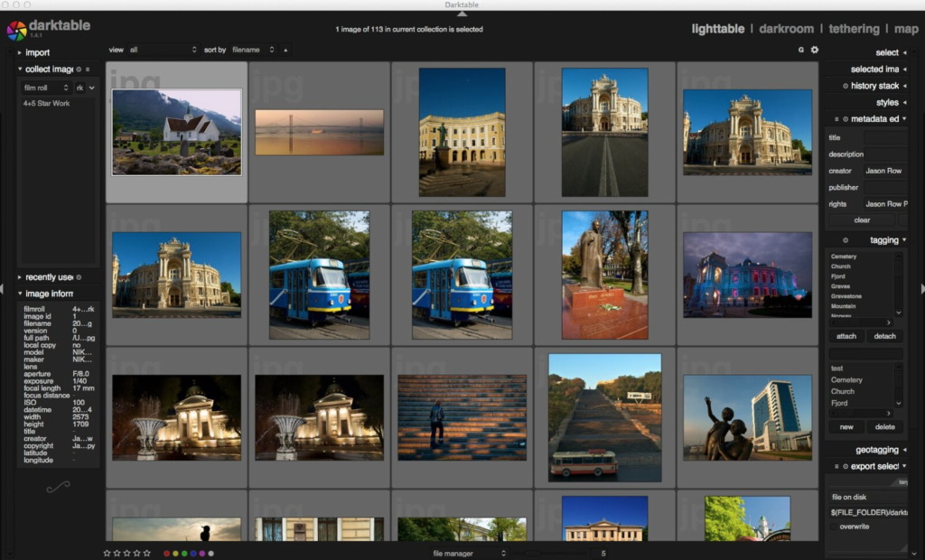This screenshot has height=560, width=925.
Task: Switch to the lighttable view
Action: tap(718, 29)
